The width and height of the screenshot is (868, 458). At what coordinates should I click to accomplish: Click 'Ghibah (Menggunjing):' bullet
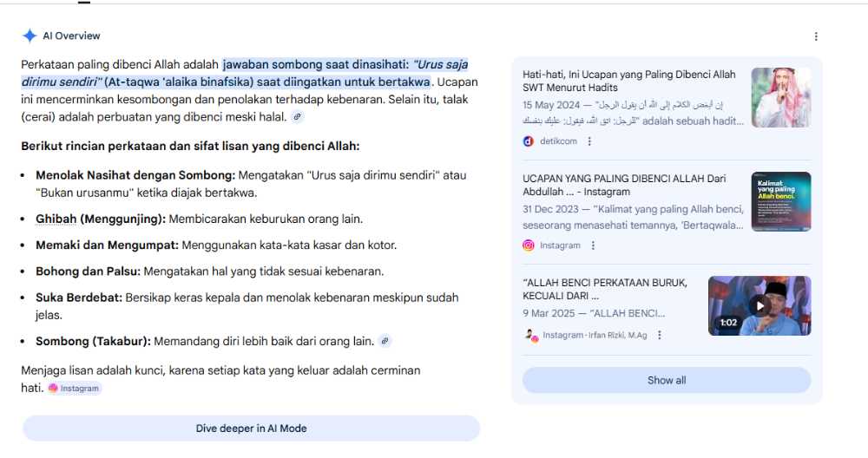tap(101, 219)
